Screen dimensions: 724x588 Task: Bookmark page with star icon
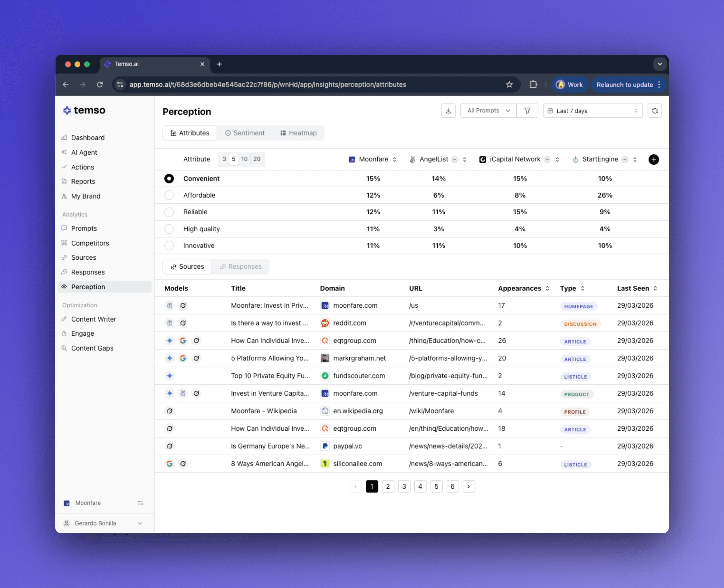click(x=509, y=84)
